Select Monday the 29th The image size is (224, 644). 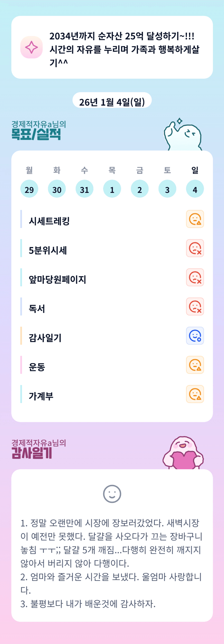pyautogui.click(x=29, y=189)
